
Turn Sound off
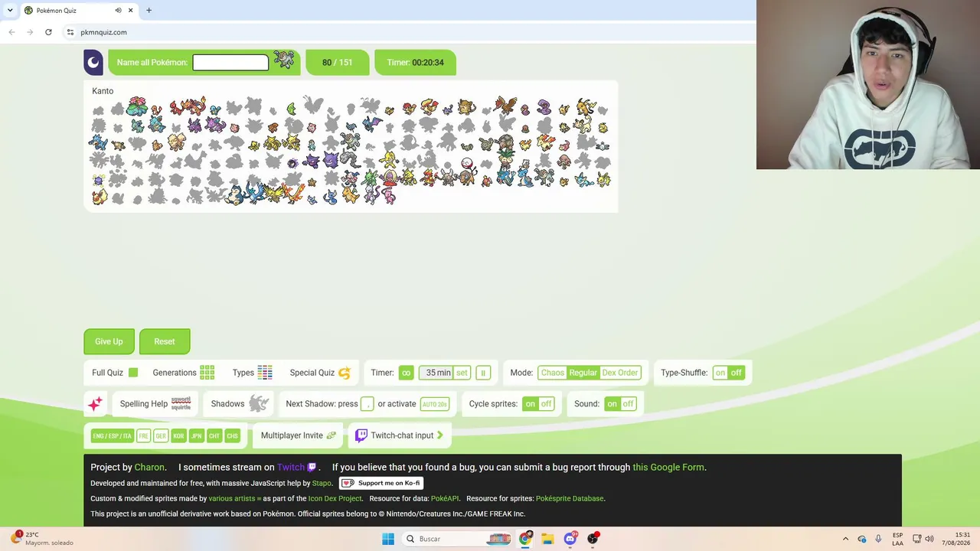(628, 404)
